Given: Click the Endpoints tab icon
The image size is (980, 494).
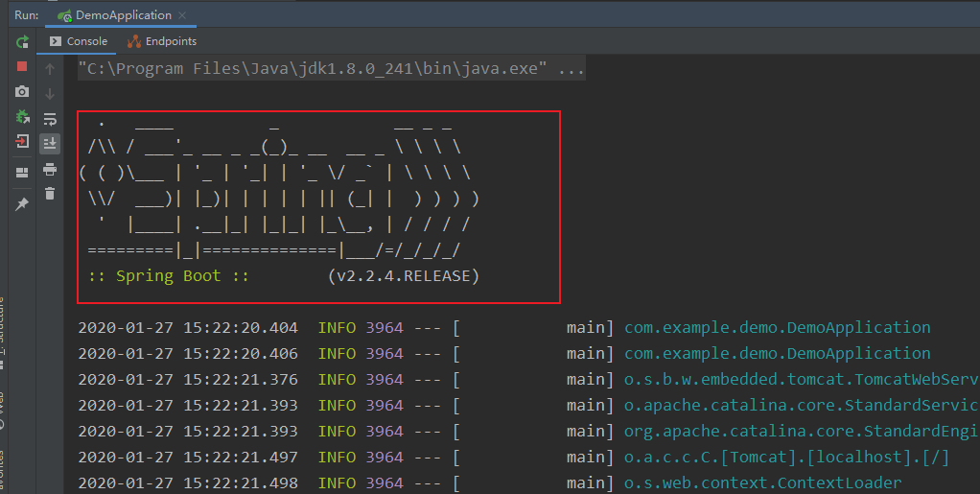Looking at the screenshot, I should [133, 41].
